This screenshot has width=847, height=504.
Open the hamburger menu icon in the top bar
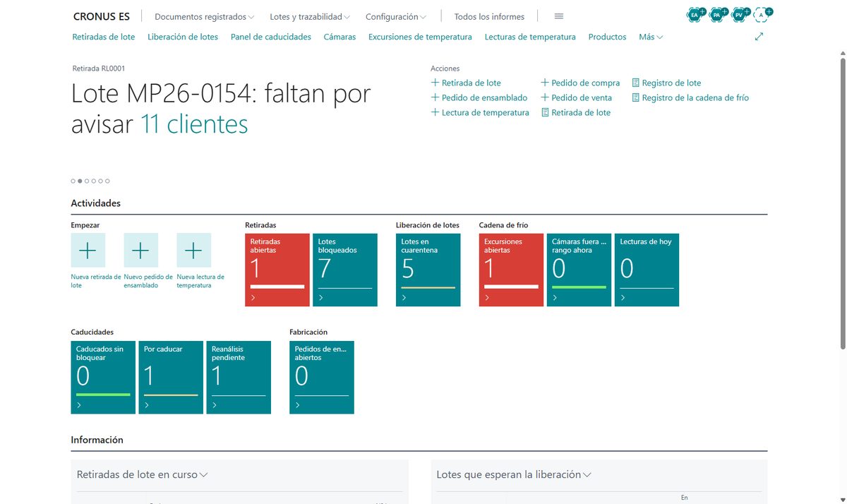pos(559,16)
